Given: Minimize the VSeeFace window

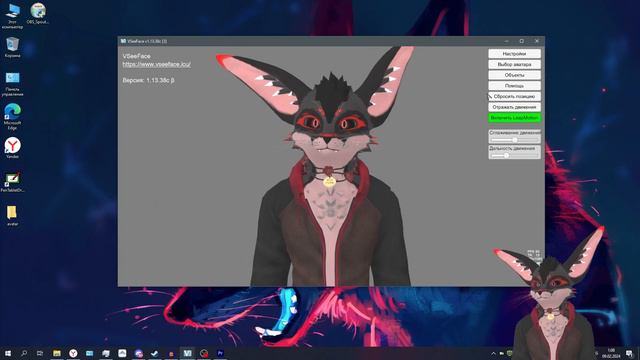Looking at the screenshot, I should point(507,41).
